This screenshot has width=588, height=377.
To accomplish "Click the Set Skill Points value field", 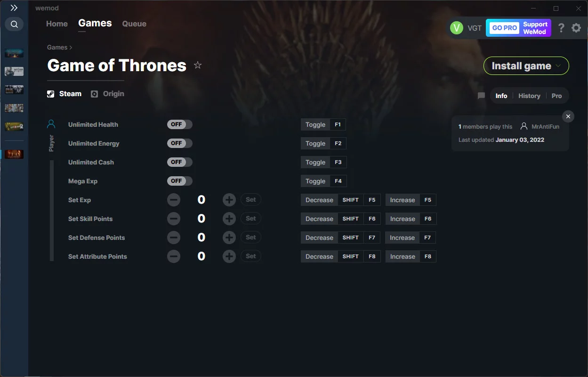I will click(x=201, y=219).
